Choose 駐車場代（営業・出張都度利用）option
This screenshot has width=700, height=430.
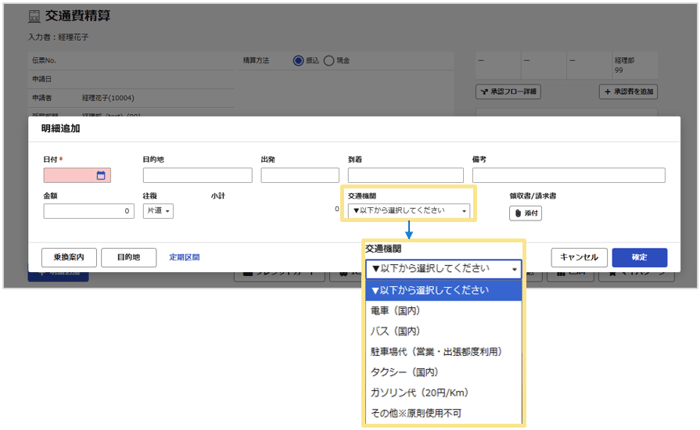tap(443, 351)
